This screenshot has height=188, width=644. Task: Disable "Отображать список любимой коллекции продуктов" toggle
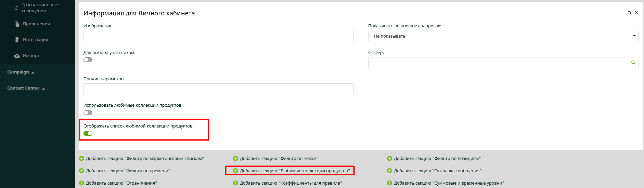(x=88, y=134)
